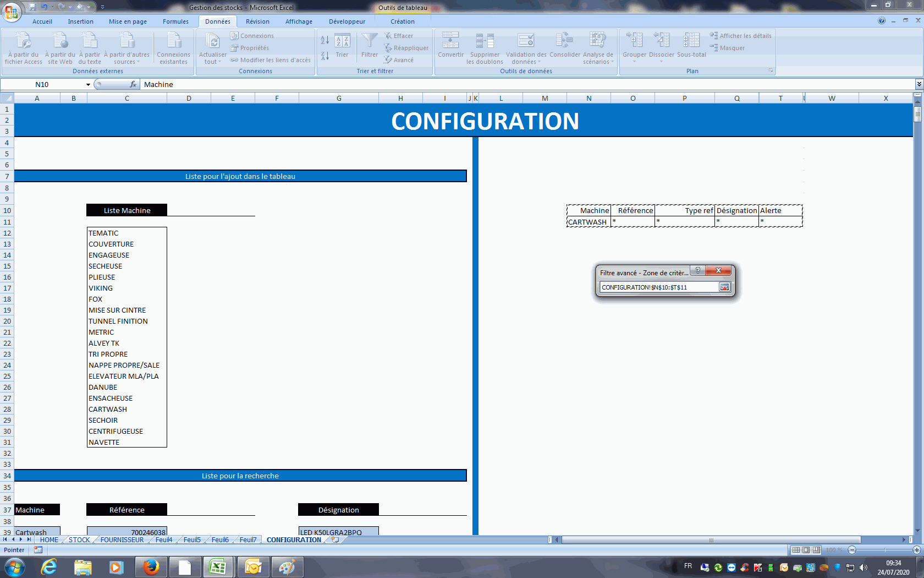Open the round Office button menu
924x578 pixels.
(x=11, y=11)
